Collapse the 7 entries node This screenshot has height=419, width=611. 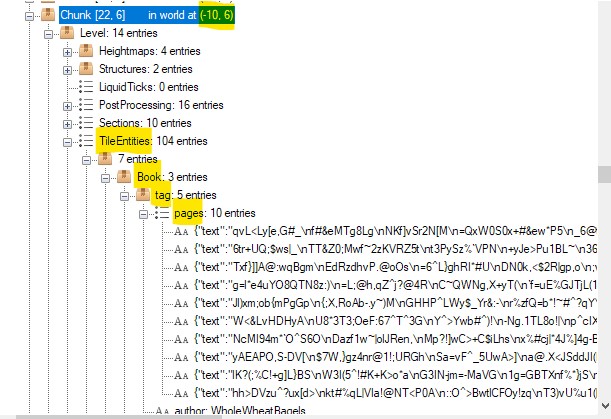(x=87, y=160)
